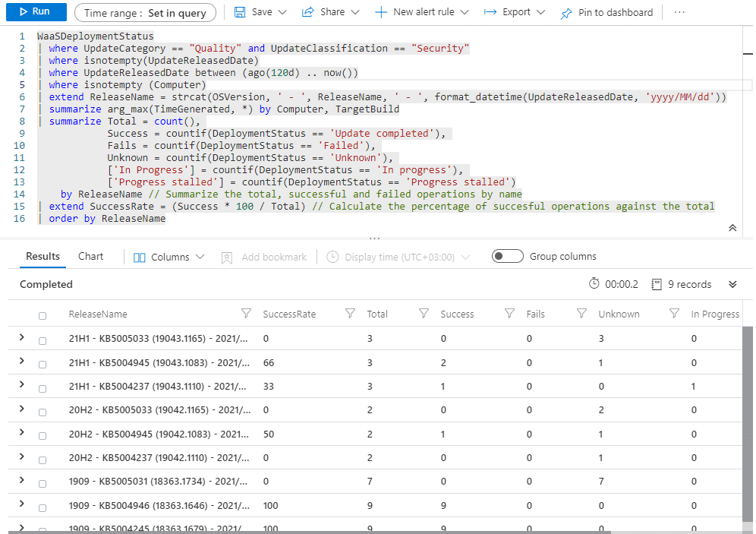
Task: Open the more options ellipsis menu
Action: pos(679,12)
